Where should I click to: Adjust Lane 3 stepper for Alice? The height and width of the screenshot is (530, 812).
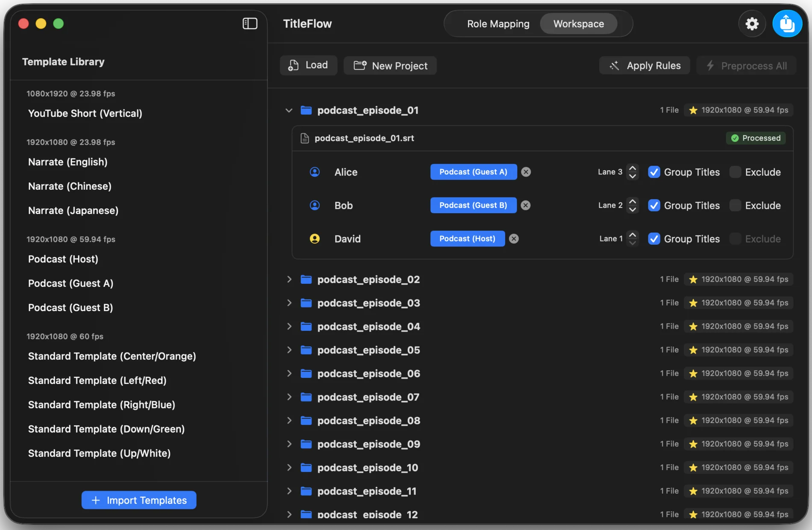click(x=633, y=172)
